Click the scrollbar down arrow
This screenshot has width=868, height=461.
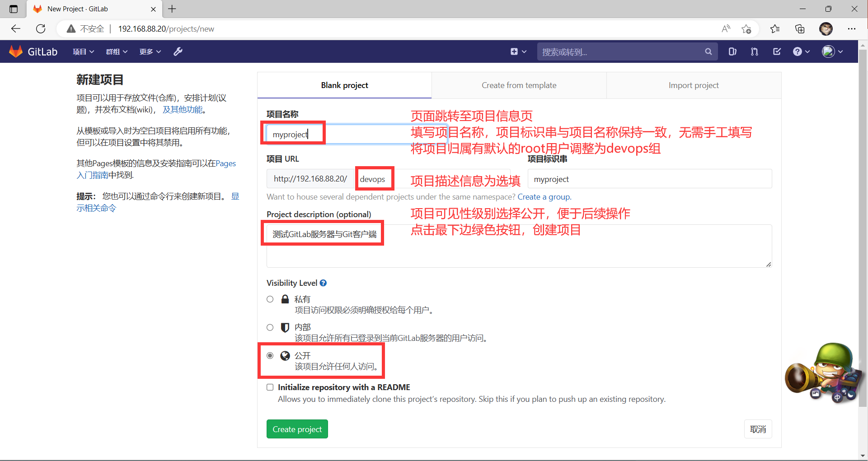point(863,456)
